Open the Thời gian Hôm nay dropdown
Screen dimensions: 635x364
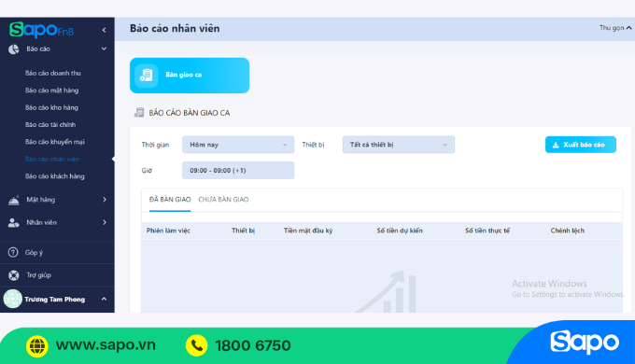coord(238,145)
